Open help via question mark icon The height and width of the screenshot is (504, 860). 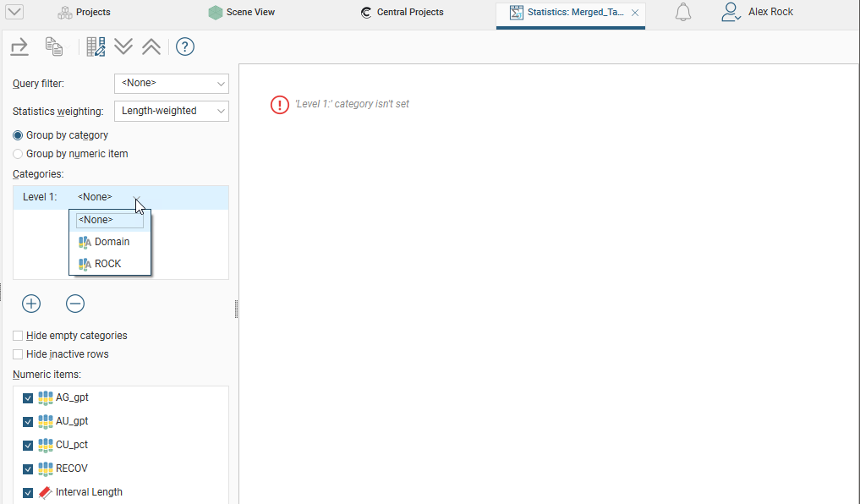(185, 47)
